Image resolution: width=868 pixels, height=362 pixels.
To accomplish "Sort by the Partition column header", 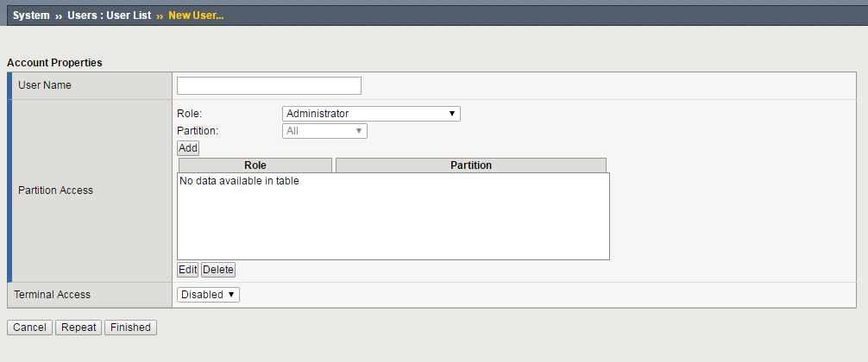I will click(470, 165).
